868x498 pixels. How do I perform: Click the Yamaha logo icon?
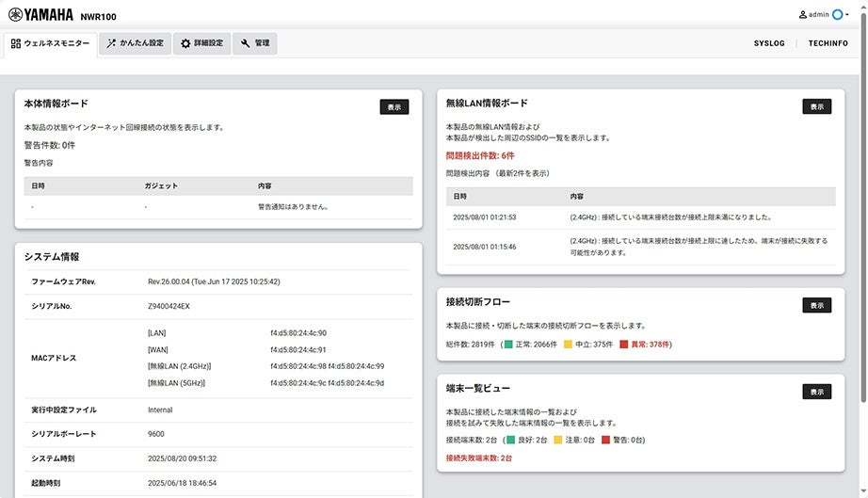(15, 15)
